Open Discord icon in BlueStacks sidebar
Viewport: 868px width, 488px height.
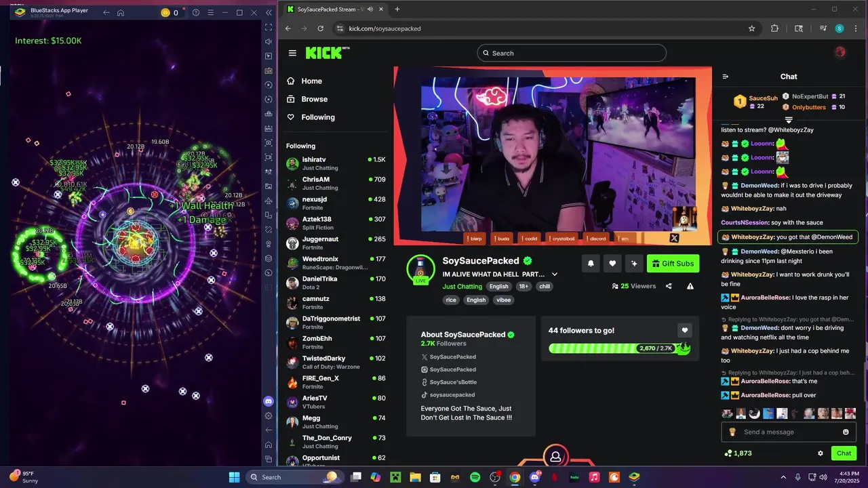click(269, 401)
